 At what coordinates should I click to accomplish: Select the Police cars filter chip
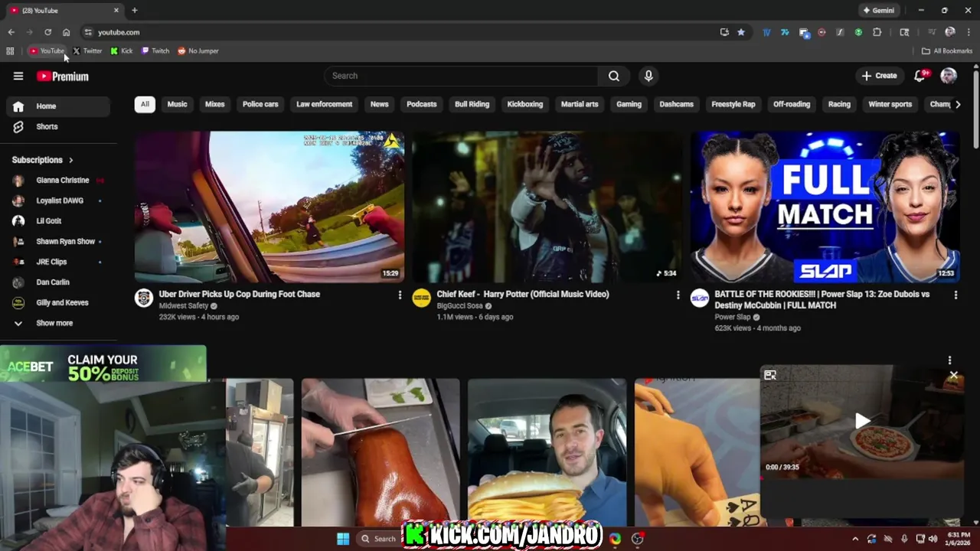pos(260,104)
